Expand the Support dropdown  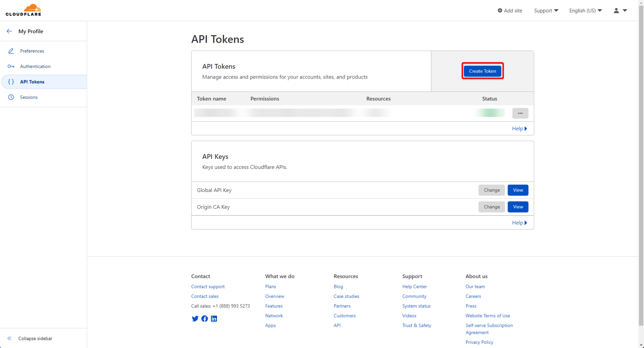click(x=546, y=10)
